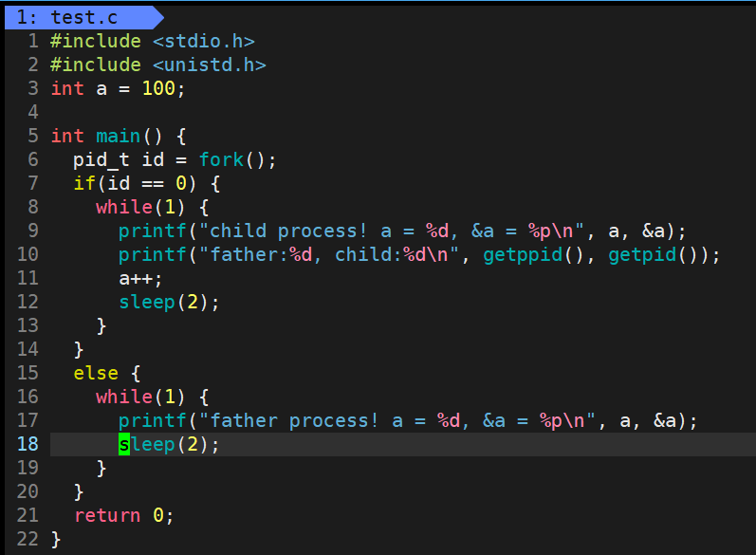This screenshot has height=555, width=756.
Task: Click line number 4 in gutter
Action: 33,112
